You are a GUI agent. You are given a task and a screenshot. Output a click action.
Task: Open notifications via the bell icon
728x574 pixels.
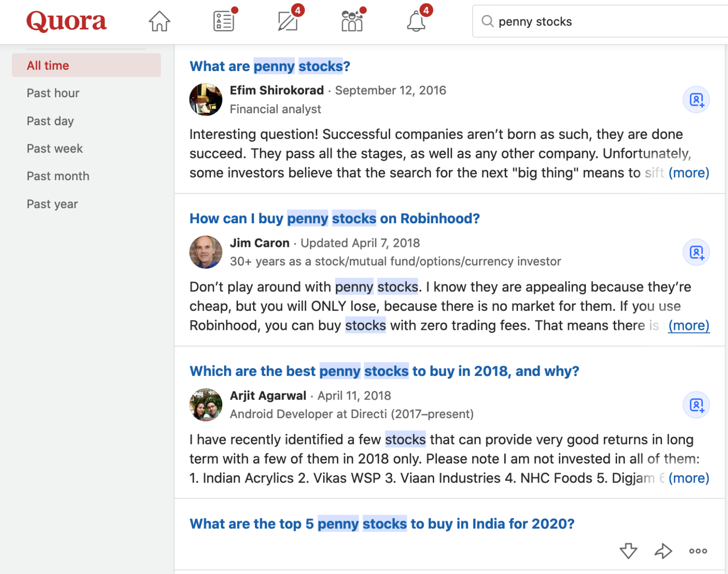pyautogui.click(x=416, y=21)
